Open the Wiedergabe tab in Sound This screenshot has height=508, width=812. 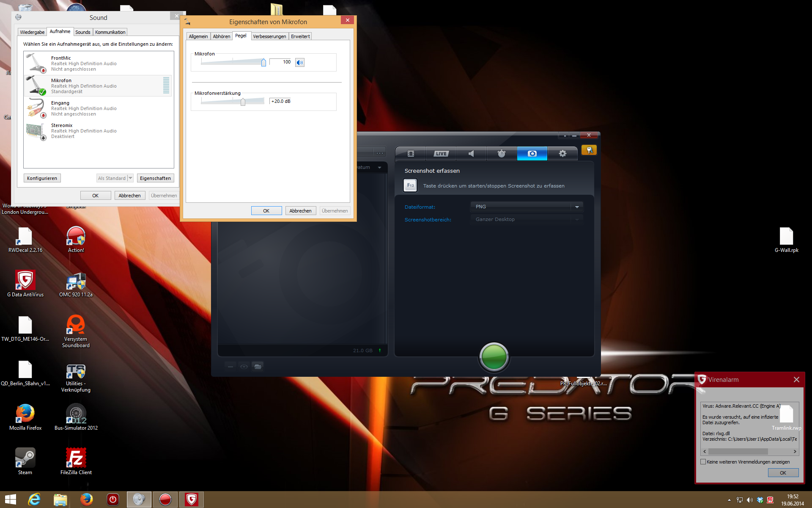tap(32, 32)
